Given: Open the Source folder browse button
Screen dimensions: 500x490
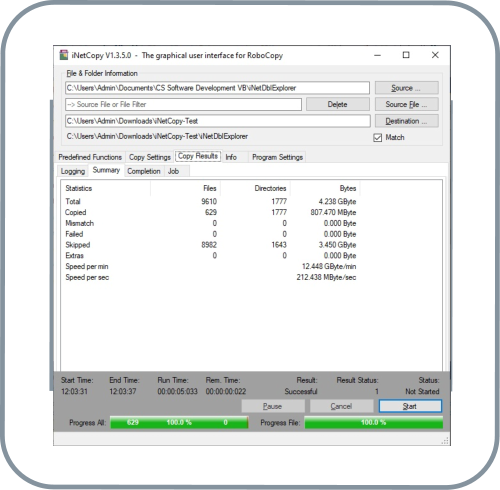Looking at the screenshot, I should click(x=406, y=88).
